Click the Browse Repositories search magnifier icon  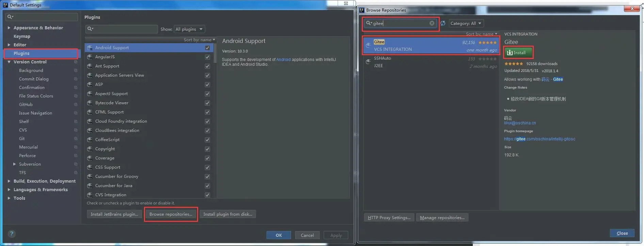point(369,23)
